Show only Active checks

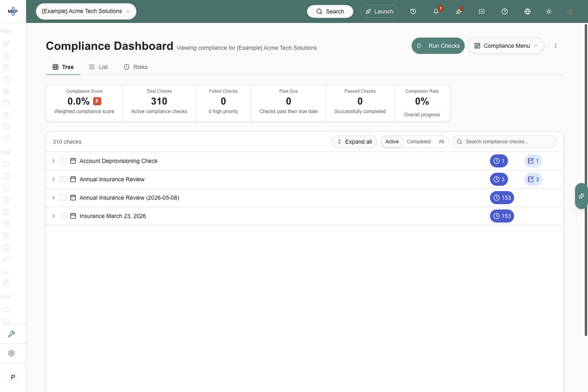[392, 142]
